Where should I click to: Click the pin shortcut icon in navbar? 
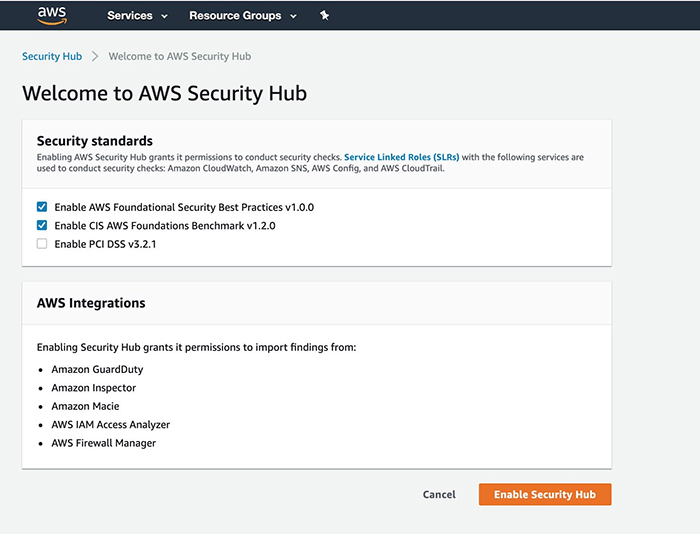(325, 16)
